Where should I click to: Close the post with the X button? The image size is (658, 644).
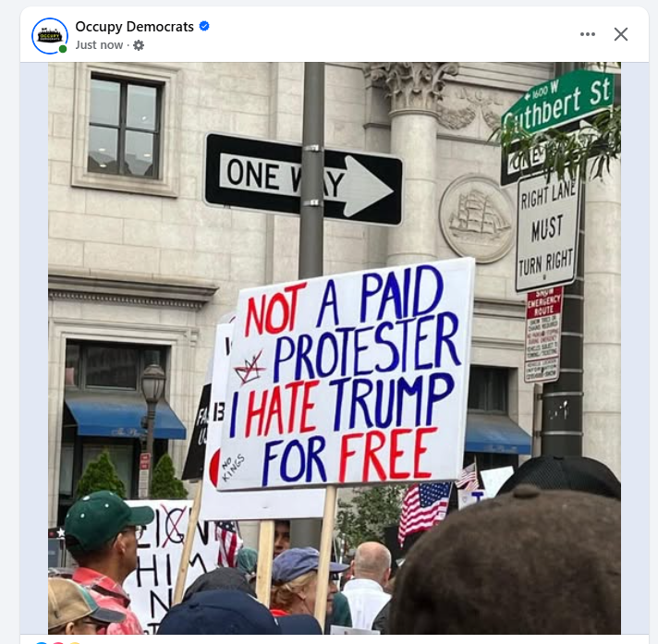point(621,34)
